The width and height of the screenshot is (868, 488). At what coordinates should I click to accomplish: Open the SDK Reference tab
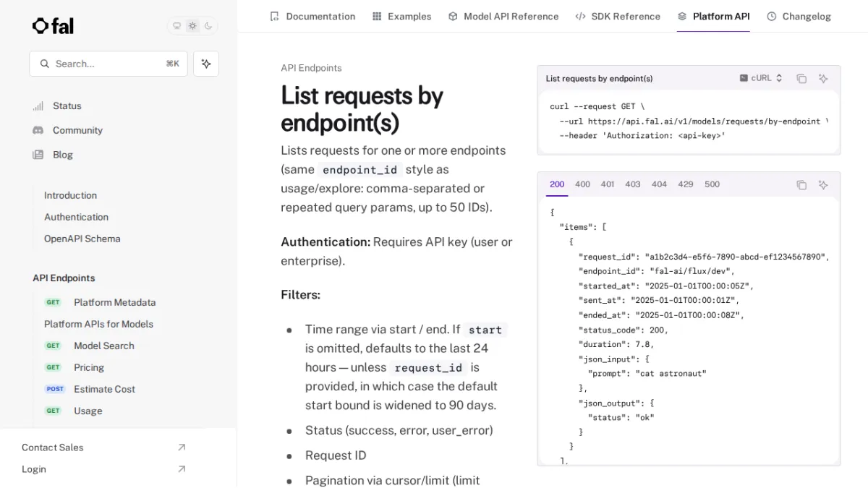618,16
